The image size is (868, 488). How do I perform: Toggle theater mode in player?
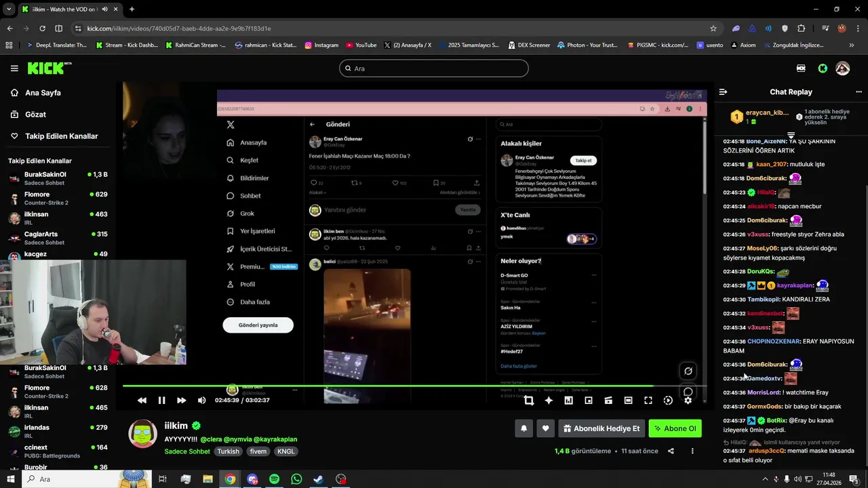[x=628, y=401]
